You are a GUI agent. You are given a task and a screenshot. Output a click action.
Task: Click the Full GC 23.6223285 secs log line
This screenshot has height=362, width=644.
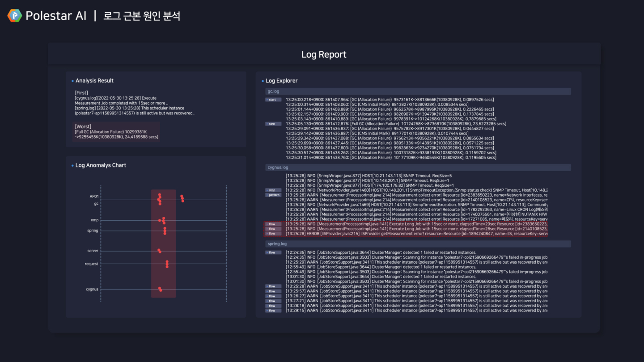pyautogui.click(x=395, y=124)
